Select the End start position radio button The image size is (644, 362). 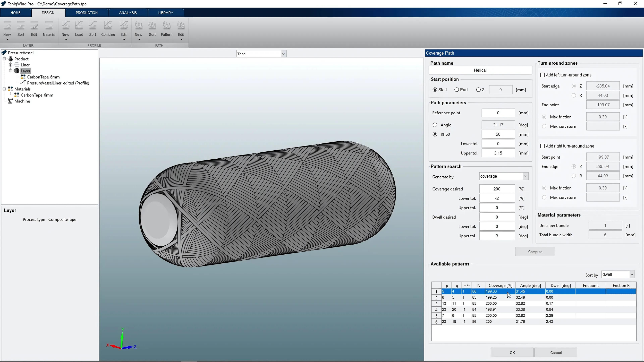click(456, 90)
